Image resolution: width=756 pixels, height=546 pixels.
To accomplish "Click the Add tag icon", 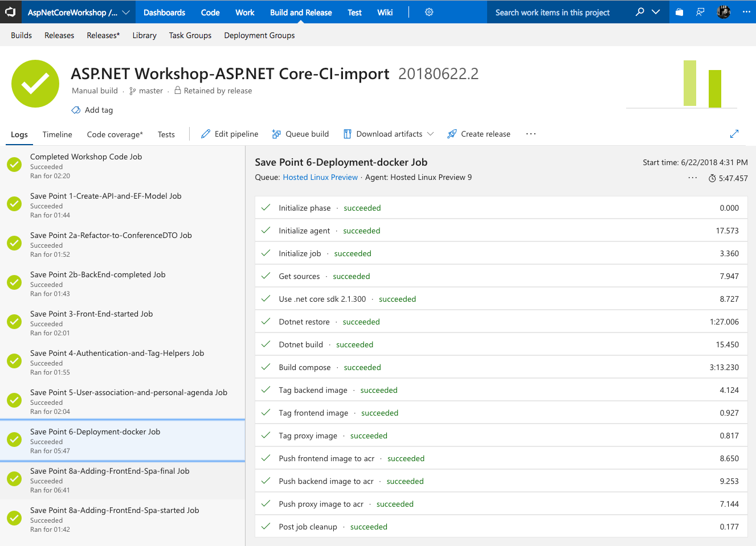I will (76, 110).
